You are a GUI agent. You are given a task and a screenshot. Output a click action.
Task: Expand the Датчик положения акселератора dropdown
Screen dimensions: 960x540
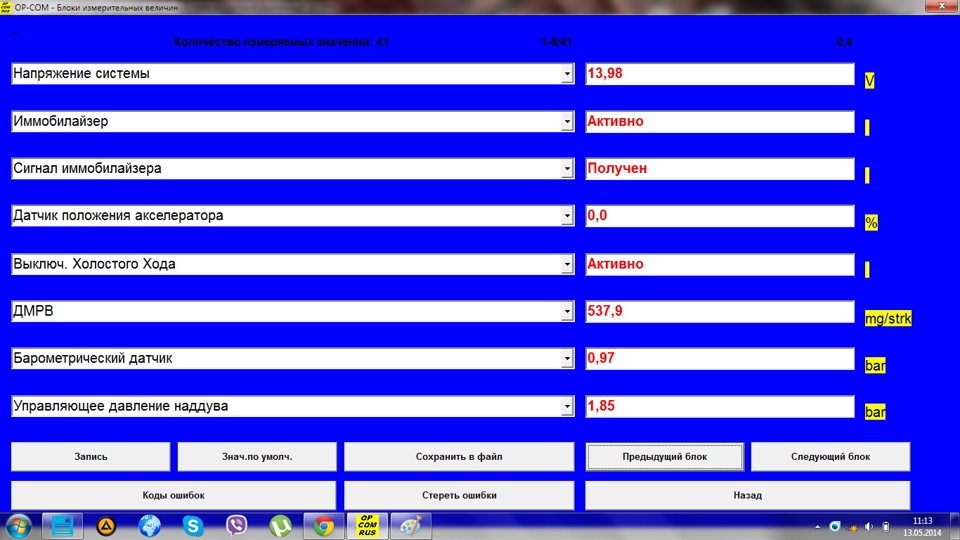(x=567, y=216)
